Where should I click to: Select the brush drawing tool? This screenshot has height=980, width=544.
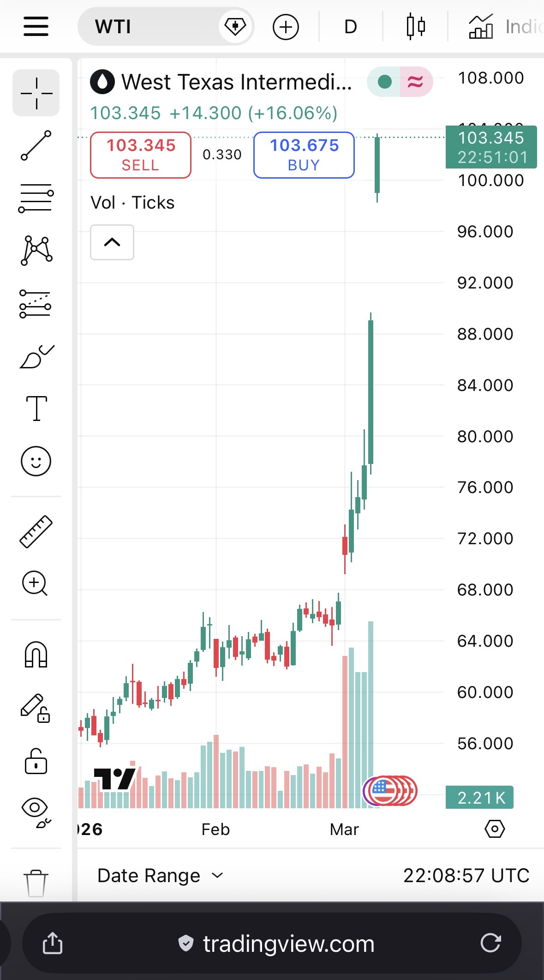click(x=37, y=356)
